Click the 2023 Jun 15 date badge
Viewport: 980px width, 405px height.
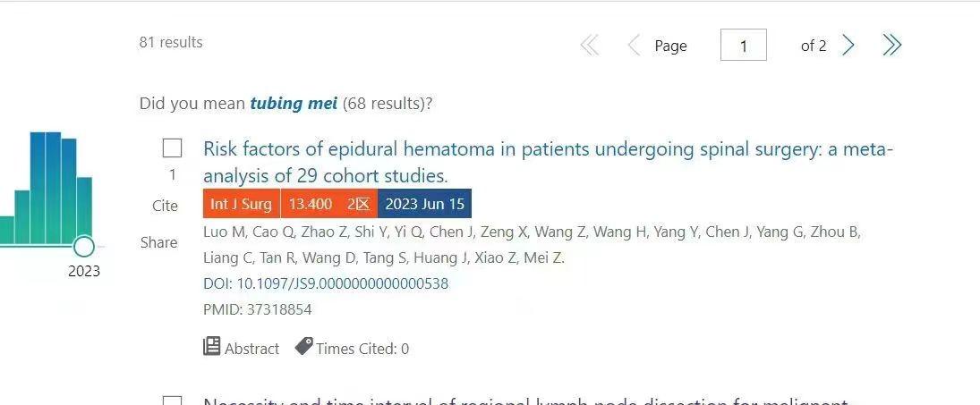coord(424,204)
